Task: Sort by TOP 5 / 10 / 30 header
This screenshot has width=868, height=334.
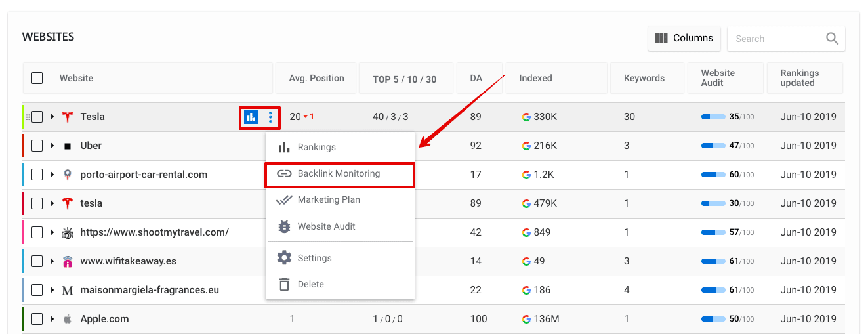Action: [407, 79]
